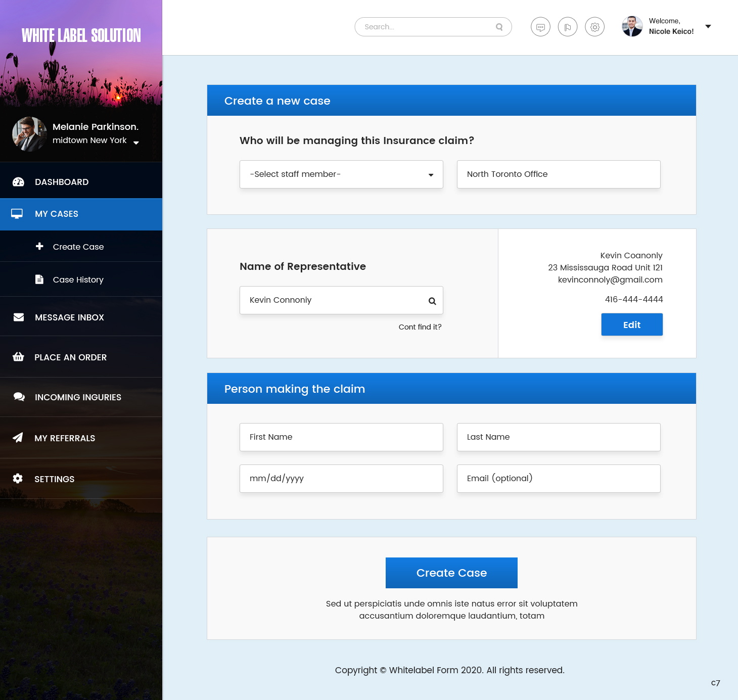Click the blue Create Case submit button
Screen dimensions: 738x700
point(451,573)
